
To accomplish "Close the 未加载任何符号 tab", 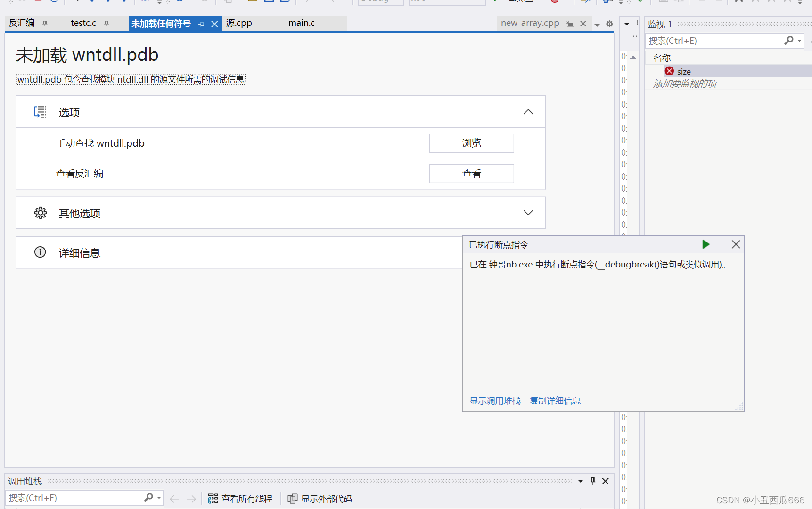I will [x=214, y=24].
